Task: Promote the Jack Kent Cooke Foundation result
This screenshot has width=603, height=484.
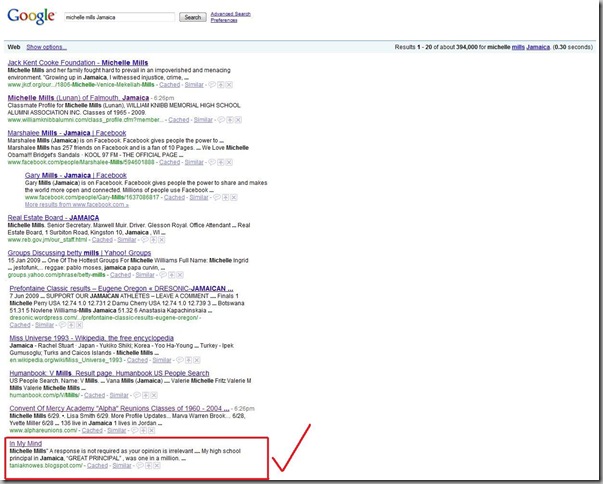Action: pyautogui.click(x=221, y=85)
